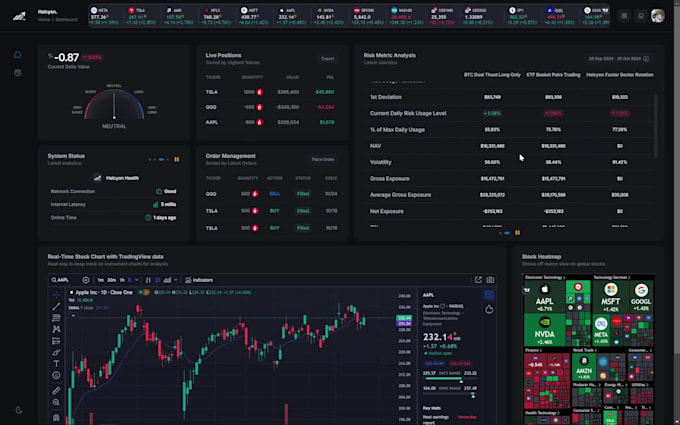Take a chart snapshot with camera icon
Screen dimensions: 680x425
pos(490,280)
